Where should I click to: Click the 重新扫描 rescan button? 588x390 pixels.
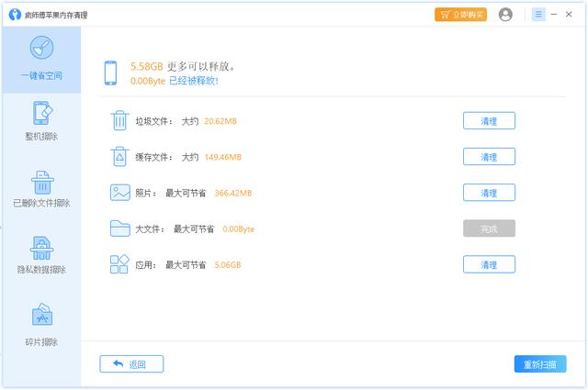[540, 363]
